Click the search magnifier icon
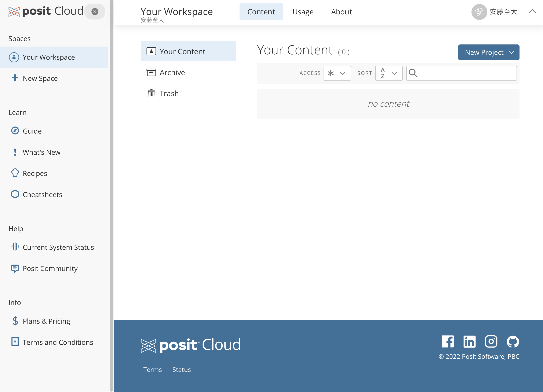Screen dimensions: 543x392 tap(413, 73)
